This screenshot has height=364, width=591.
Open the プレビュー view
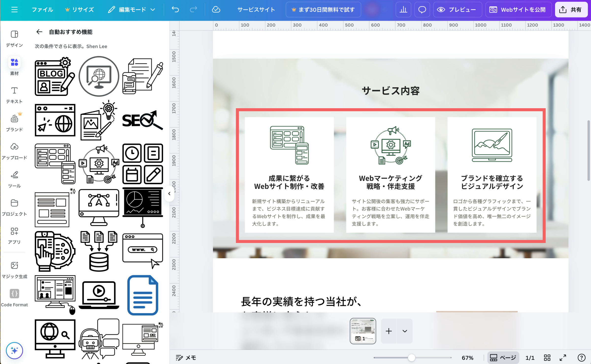click(457, 10)
